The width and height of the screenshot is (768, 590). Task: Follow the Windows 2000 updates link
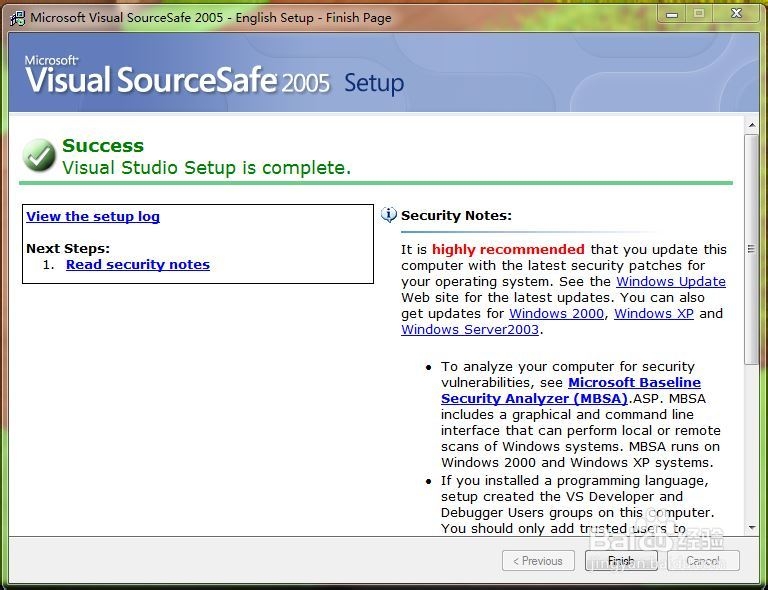tap(556, 313)
